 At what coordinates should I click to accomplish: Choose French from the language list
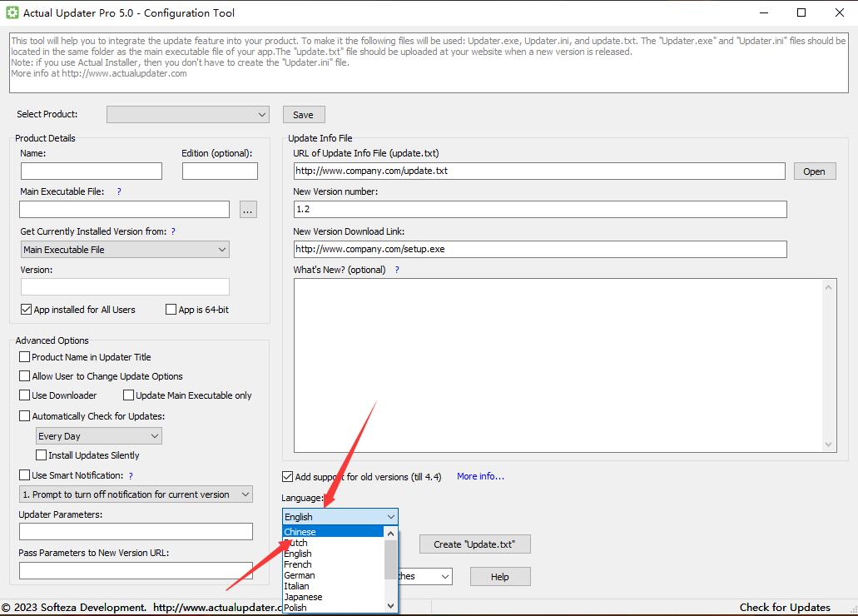tap(333, 564)
